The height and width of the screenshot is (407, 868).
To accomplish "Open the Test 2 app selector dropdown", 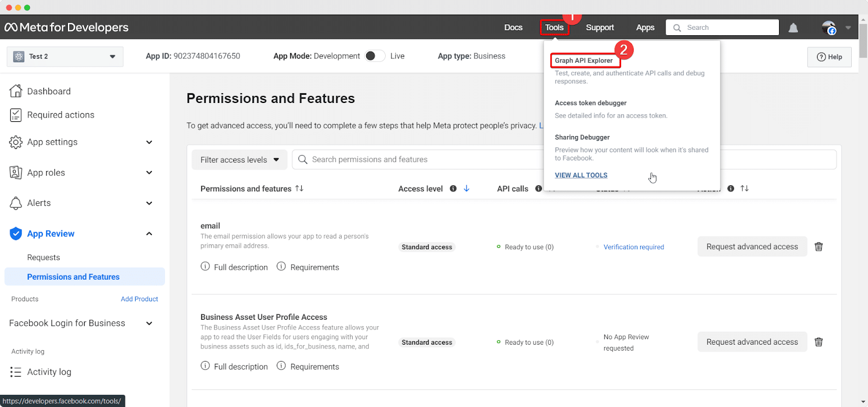I will [65, 56].
